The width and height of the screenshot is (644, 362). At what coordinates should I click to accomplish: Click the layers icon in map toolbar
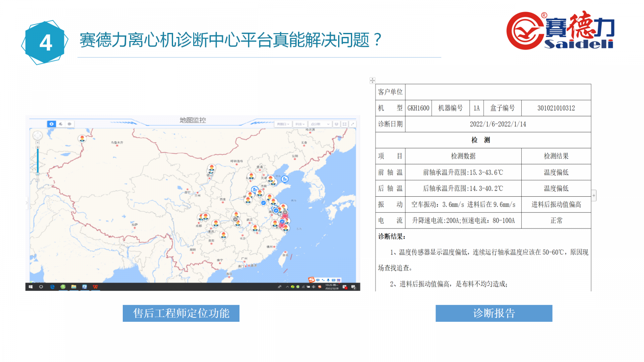coord(336,124)
